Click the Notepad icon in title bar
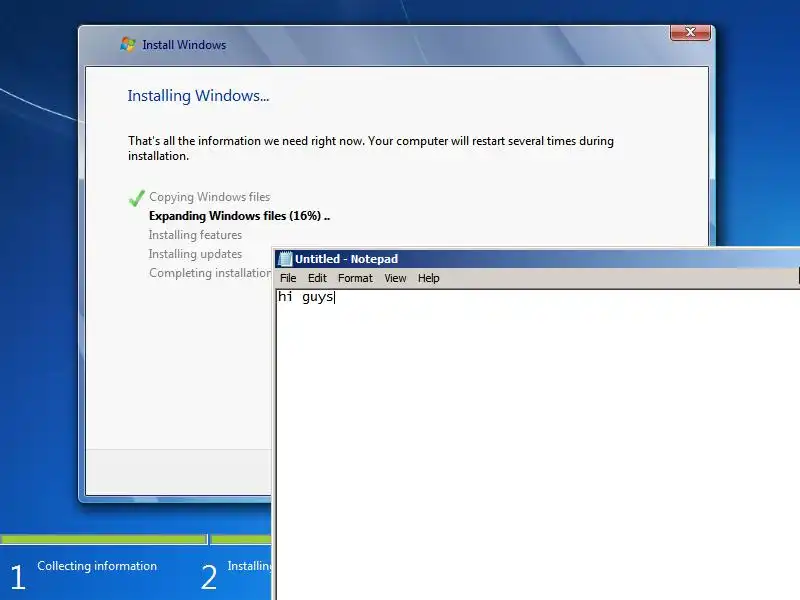 coord(285,259)
